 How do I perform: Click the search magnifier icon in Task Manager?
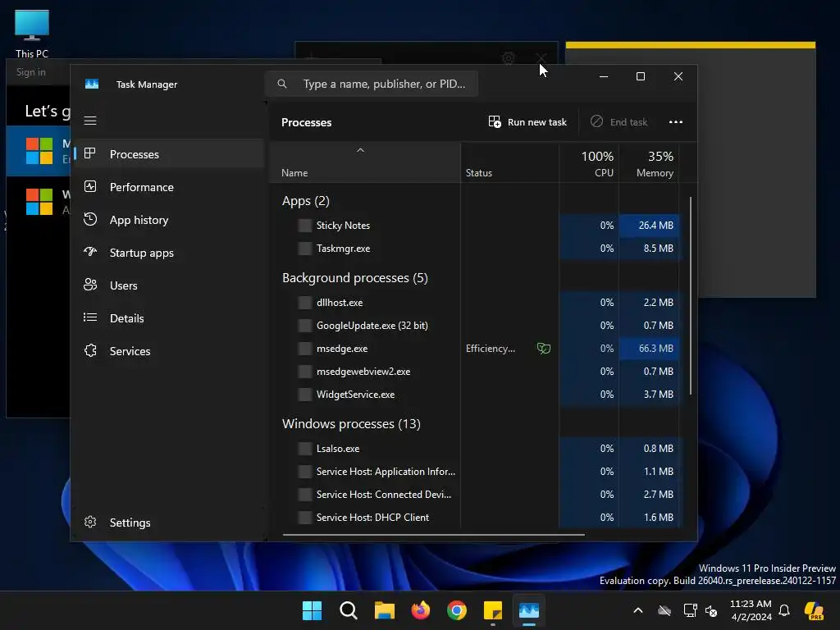click(282, 84)
